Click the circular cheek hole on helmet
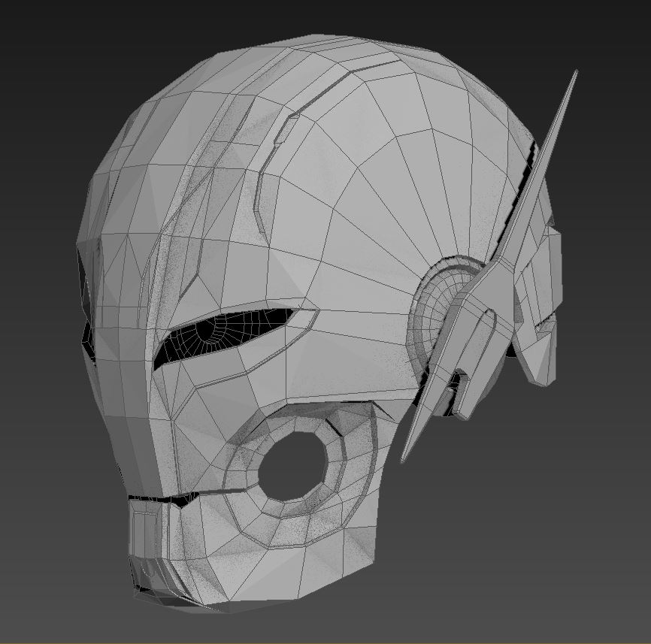Screen dimensions: 651x644 (293, 466)
